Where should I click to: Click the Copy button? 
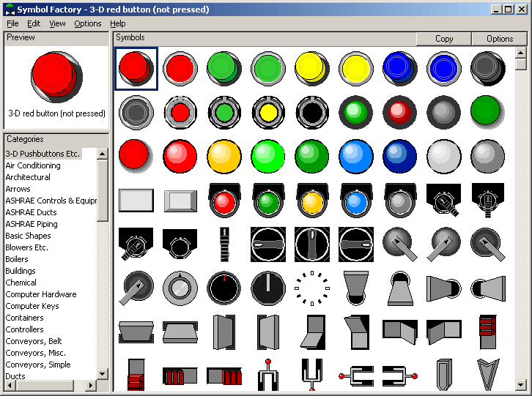tap(444, 39)
